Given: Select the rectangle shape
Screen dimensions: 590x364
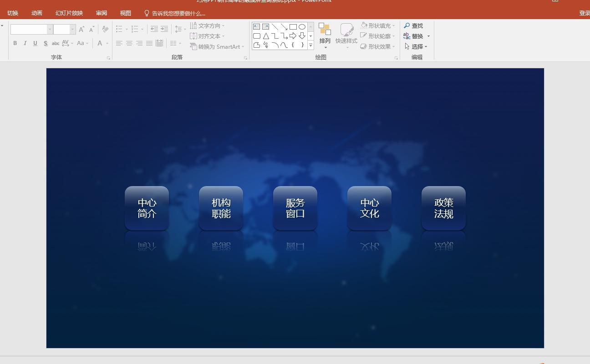Looking at the screenshot, I should coord(293,27).
